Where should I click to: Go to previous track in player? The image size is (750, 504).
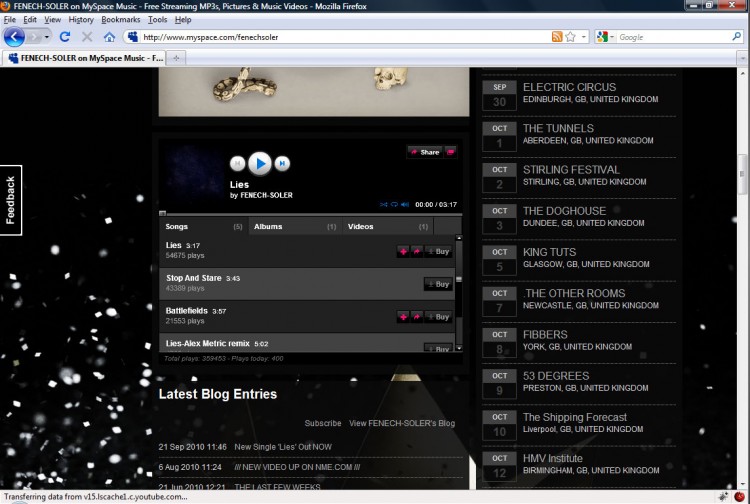point(238,164)
